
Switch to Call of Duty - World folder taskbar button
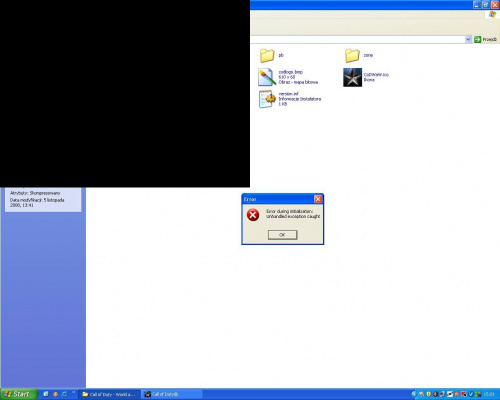[x=109, y=394]
